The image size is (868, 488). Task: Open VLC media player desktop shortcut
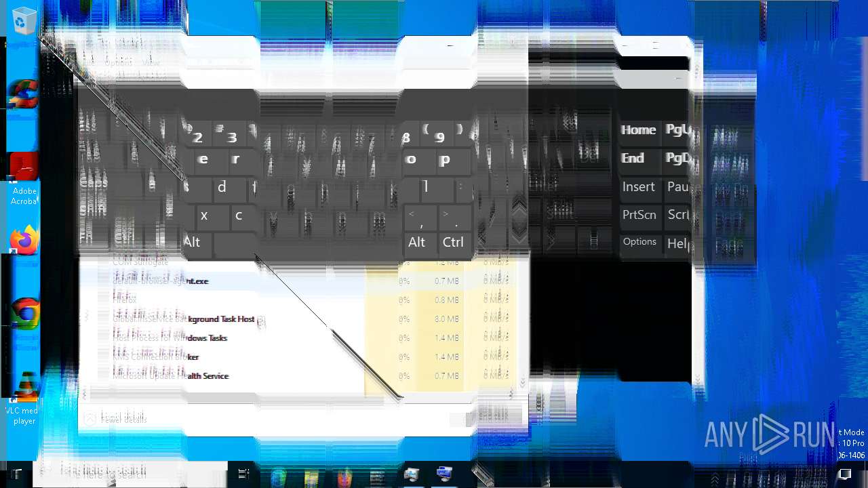click(24, 399)
